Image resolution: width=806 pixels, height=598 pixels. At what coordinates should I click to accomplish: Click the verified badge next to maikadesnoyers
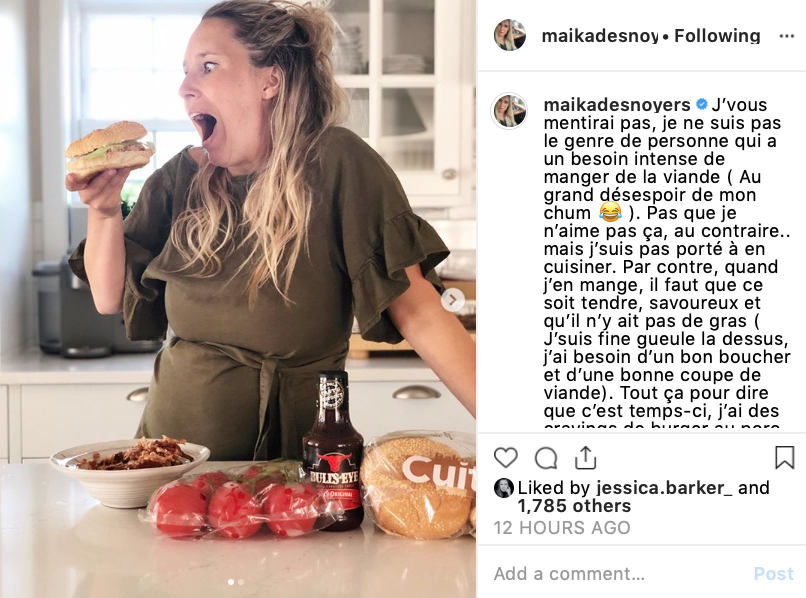(x=702, y=104)
